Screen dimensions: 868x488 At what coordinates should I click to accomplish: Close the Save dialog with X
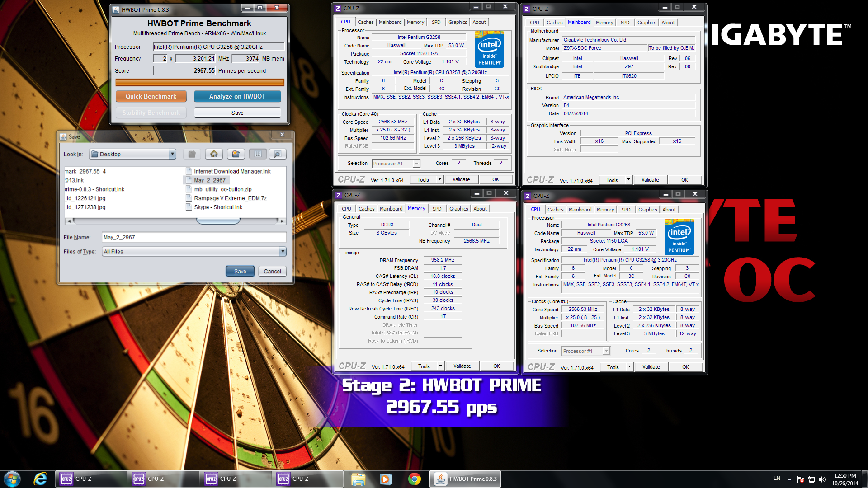(282, 135)
